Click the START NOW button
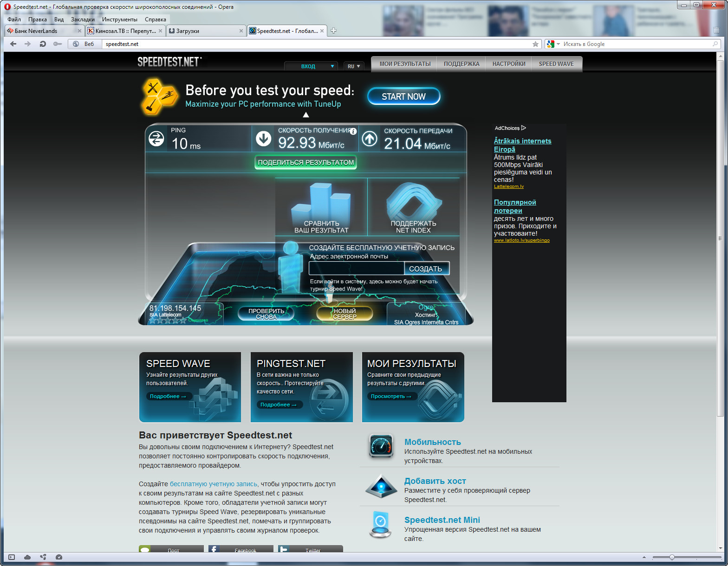728x566 pixels. (x=403, y=96)
